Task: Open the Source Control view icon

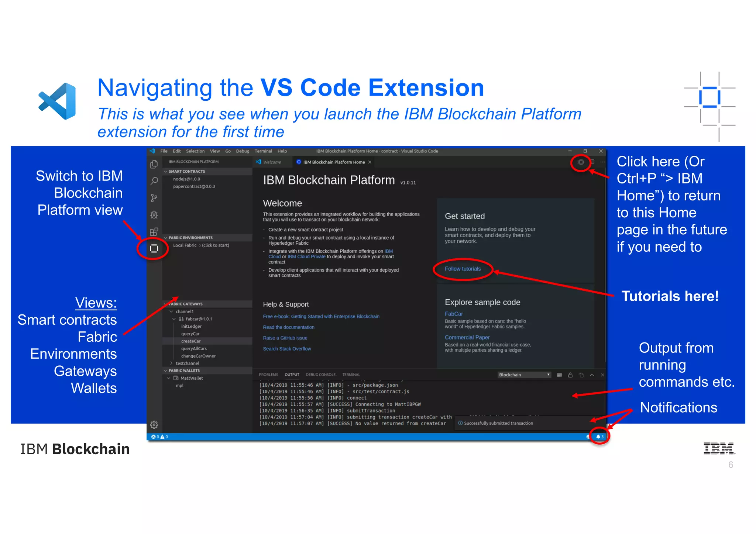Action: click(x=154, y=198)
